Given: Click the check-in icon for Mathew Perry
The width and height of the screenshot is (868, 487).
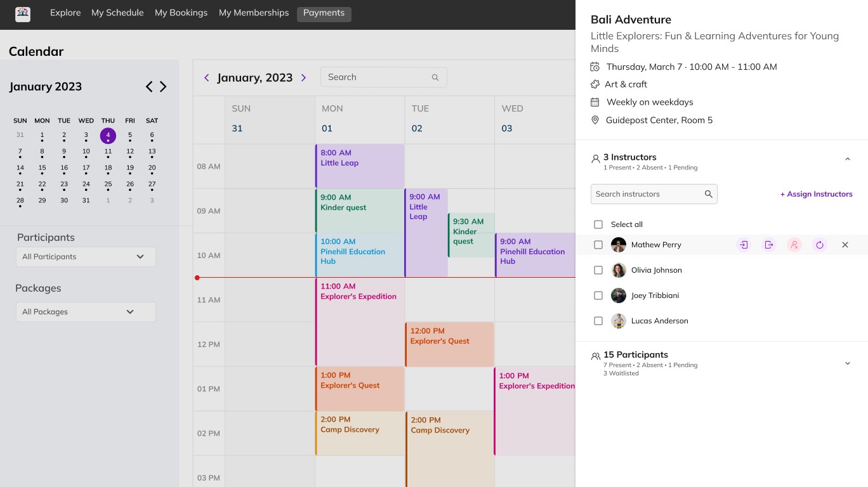Looking at the screenshot, I should pos(744,245).
